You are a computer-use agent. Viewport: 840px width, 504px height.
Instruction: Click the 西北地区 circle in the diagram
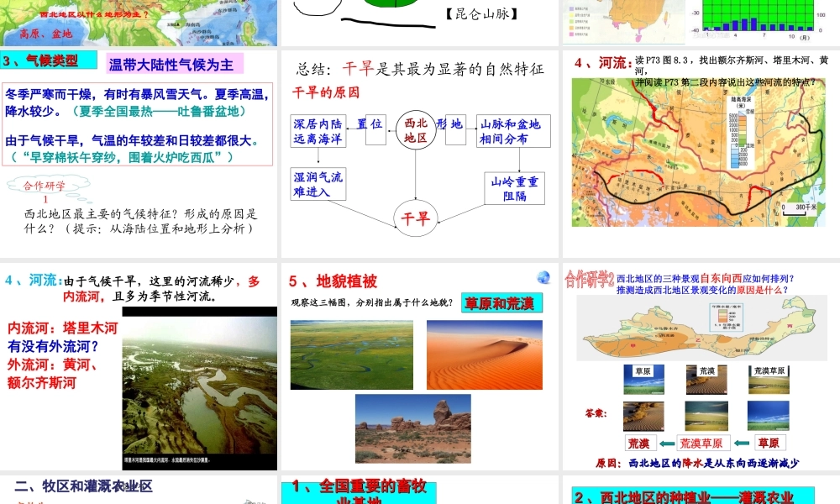click(x=416, y=130)
